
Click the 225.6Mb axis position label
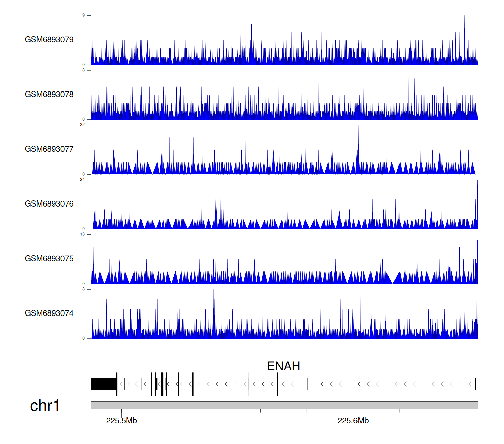tap(353, 421)
